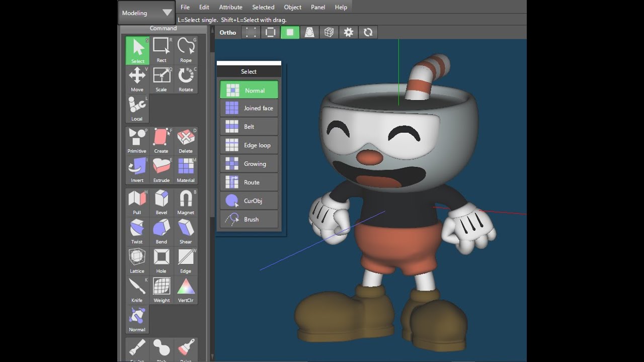The width and height of the screenshot is (644, 362).
Task: Select the Twist tool
Action: click(x=137, y=231)
